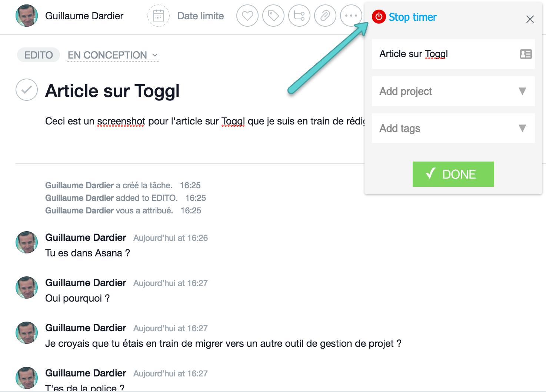546x392 pixels.
Task: Click the heart like icon
Action: [247, 16]
